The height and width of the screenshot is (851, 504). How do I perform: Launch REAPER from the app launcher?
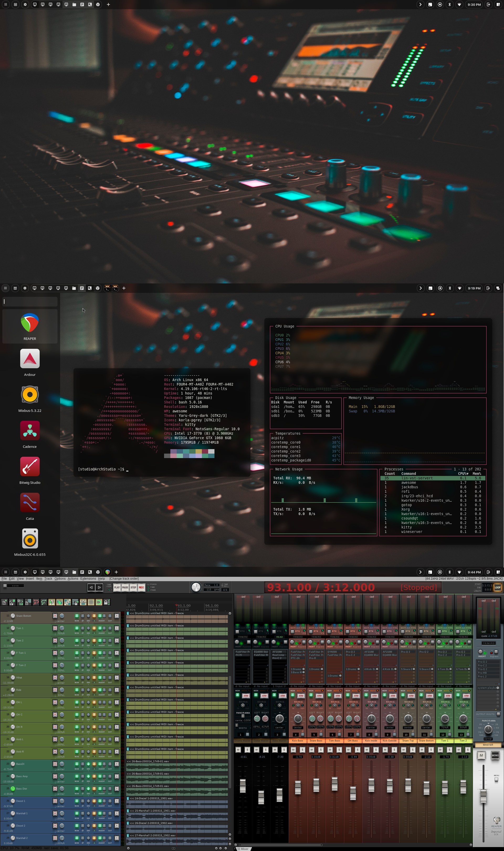click(x=30, y=326)
